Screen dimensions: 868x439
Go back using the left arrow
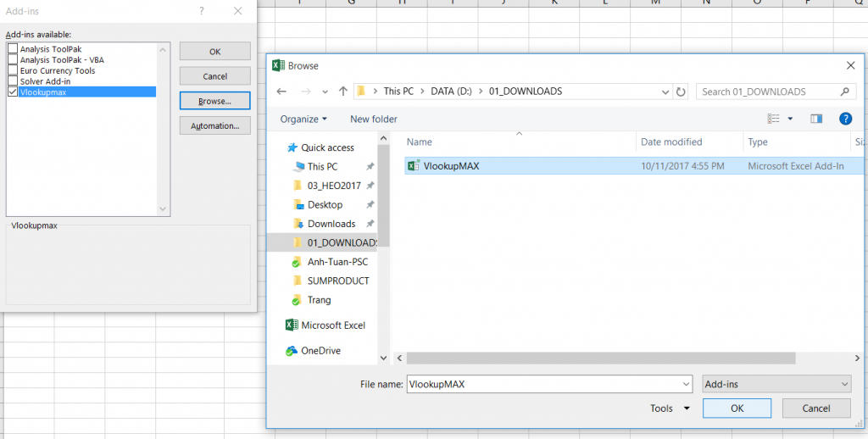click(281, 92)
